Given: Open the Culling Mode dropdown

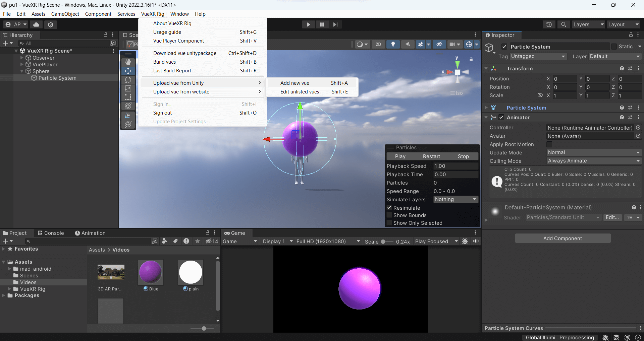Looking at the screenshot, I should coord(594,161).
